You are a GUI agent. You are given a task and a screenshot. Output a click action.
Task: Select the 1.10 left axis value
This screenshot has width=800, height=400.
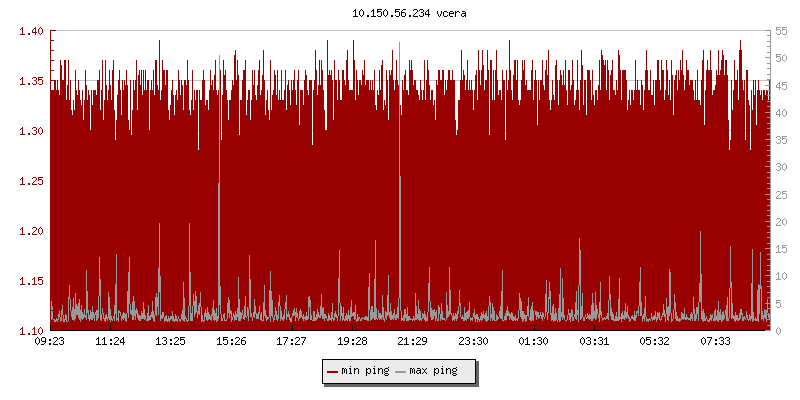32,330
